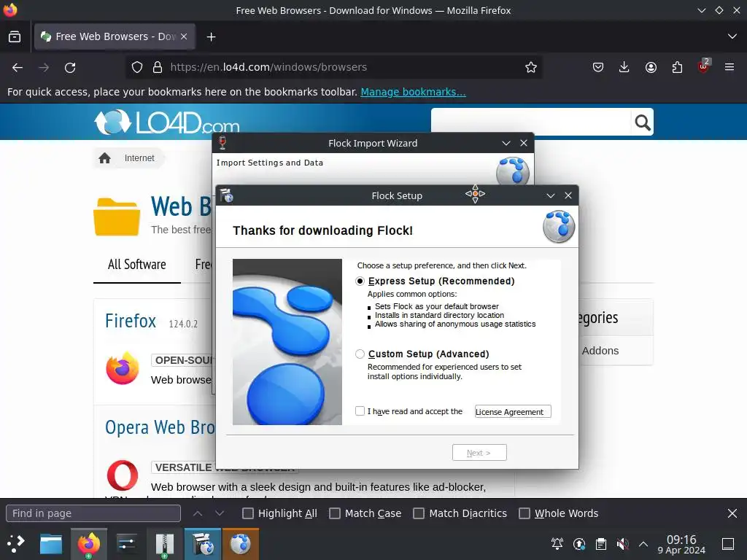Close the find bar
Screen dimensions: 747x560
[x=732, y=513]
